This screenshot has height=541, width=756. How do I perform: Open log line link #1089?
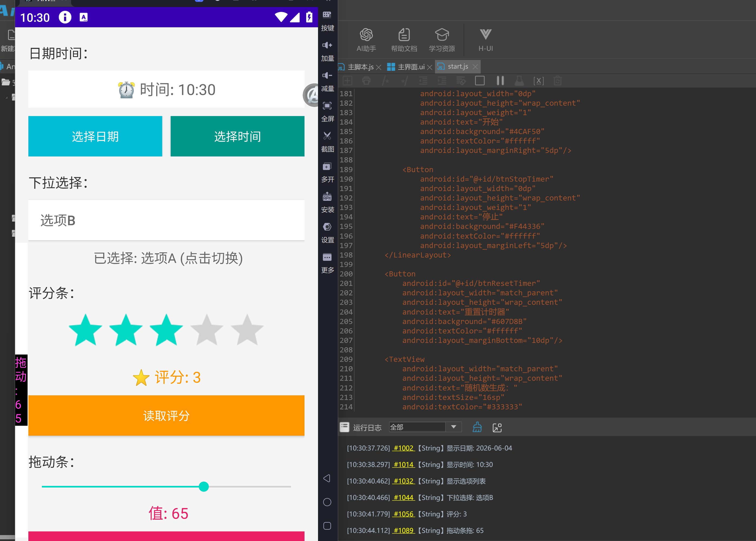403,530
